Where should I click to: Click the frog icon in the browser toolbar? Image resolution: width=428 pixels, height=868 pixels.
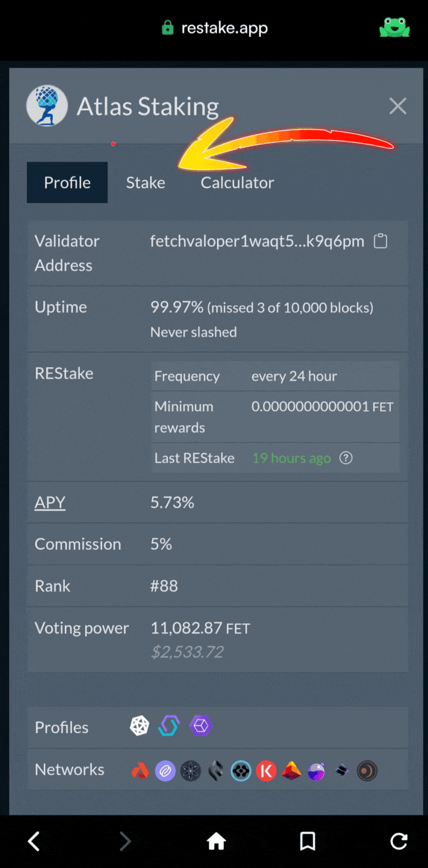point(394,28)
